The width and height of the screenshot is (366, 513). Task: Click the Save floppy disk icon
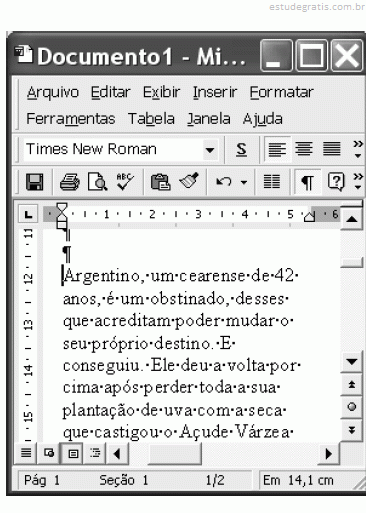click(x=35, y=182)
